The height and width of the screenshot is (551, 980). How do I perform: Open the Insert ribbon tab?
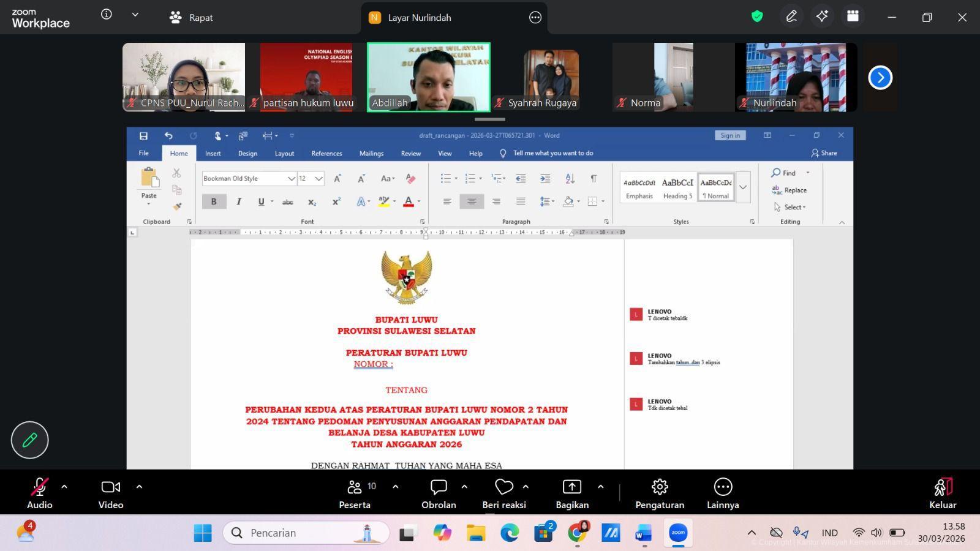tap(213, 154)
